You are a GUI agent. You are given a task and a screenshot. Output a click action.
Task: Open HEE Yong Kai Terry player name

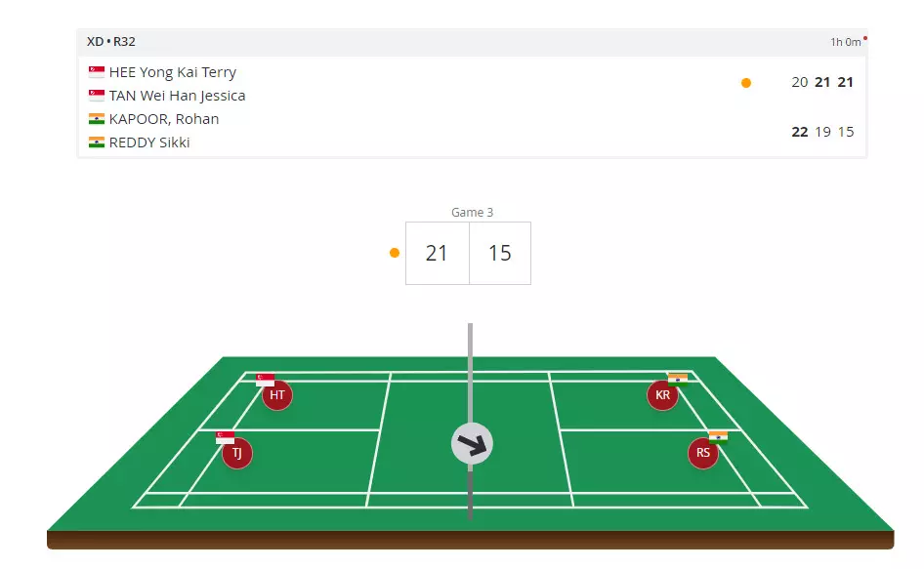173,72
